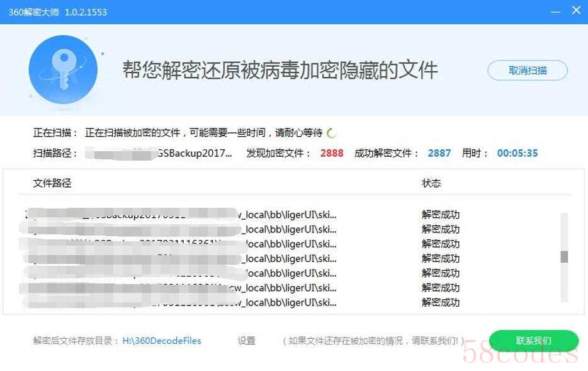Click the headline 帮您解密还原被病毒加密隐藏的文件
The image size is (588, 371).
[280, 70]
